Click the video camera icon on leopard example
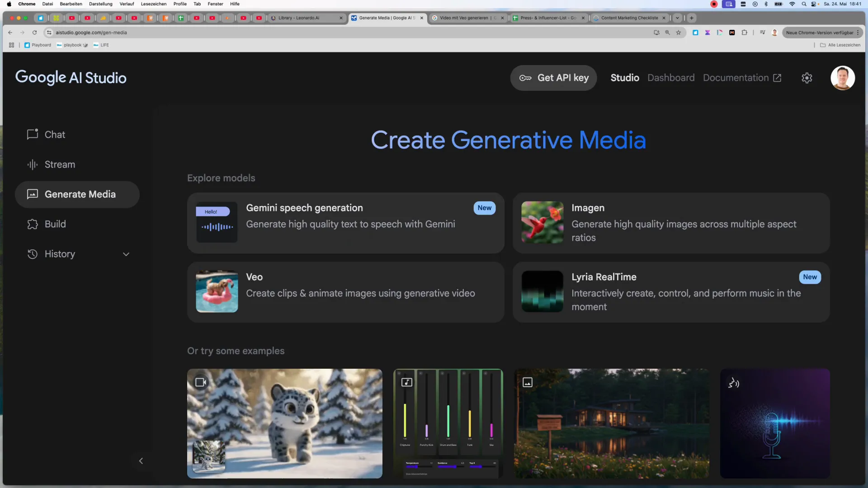Screen dimensions: 868x488 coord(201,382)
